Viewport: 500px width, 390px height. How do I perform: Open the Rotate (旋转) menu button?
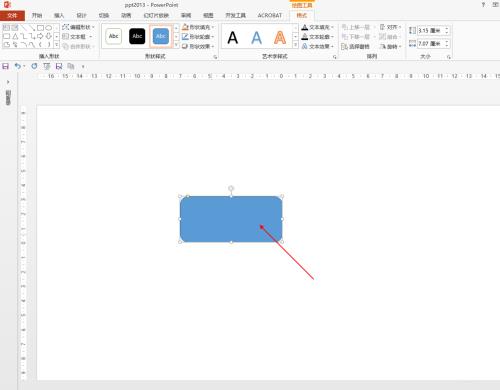(390, 47)
